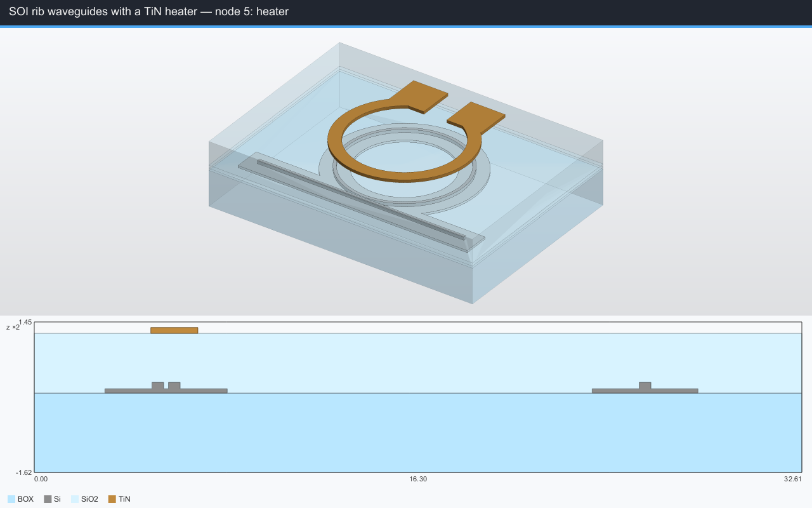Click the SiO2 legend color swatch

(x=75, y=499)
